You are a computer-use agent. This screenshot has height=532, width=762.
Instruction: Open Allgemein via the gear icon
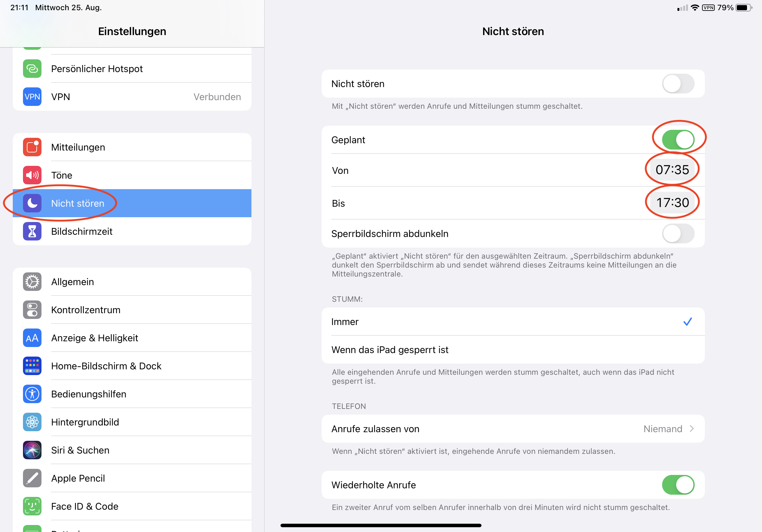(32, 282)
